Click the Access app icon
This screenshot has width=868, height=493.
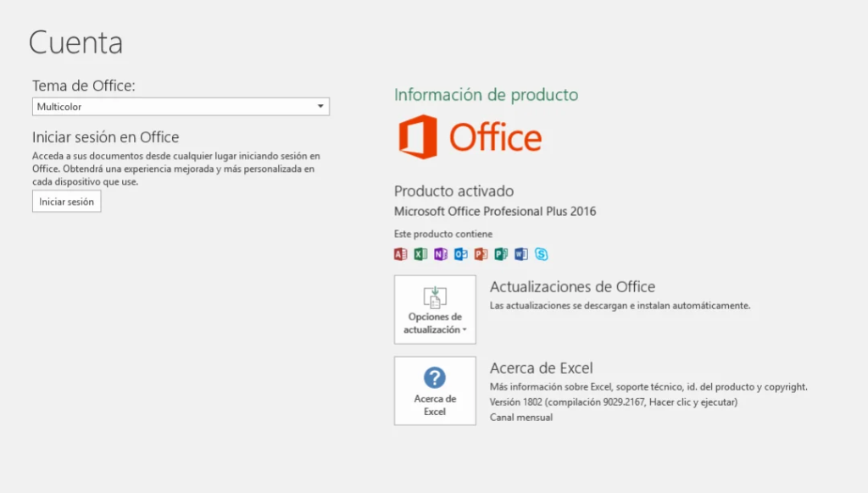point(400,254)
